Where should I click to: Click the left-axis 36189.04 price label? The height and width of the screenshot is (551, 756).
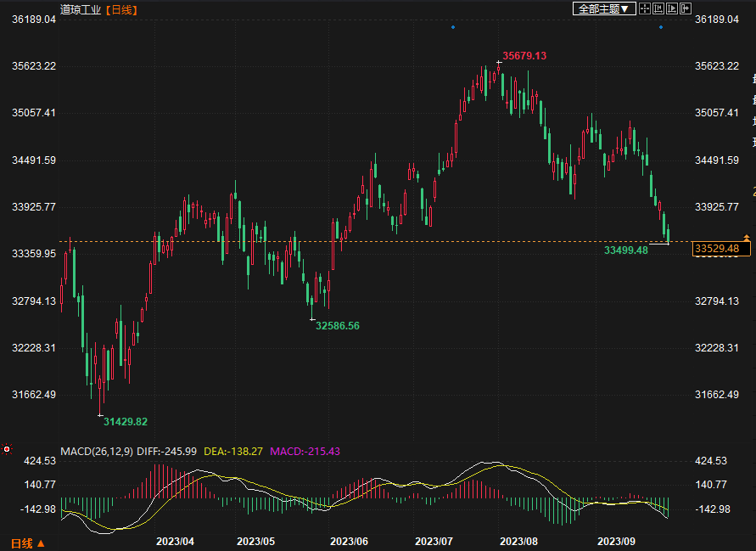[34, 20]
